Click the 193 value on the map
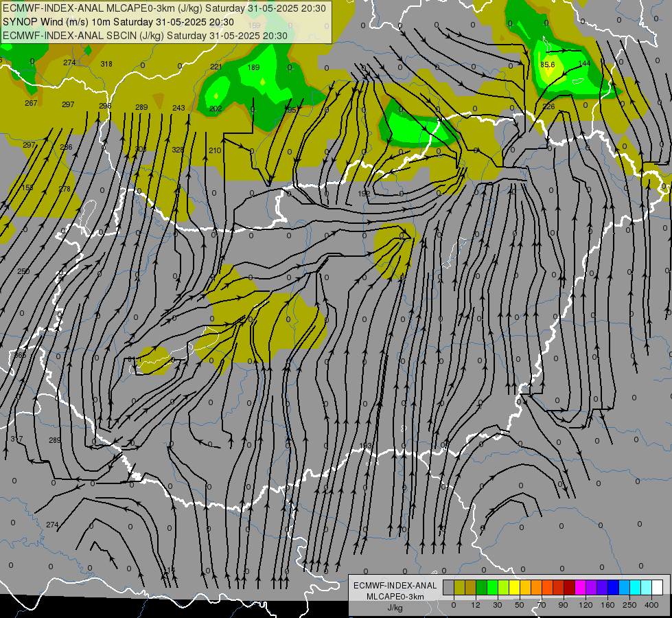The height and width of the screenshot is (618, 672). point(365,446)
